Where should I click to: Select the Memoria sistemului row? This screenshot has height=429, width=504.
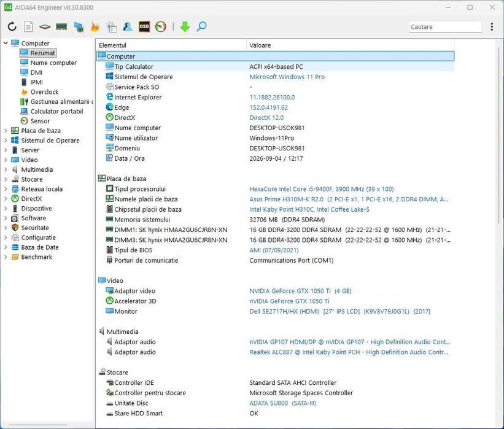pyautogui.click(x=275, y=220)
